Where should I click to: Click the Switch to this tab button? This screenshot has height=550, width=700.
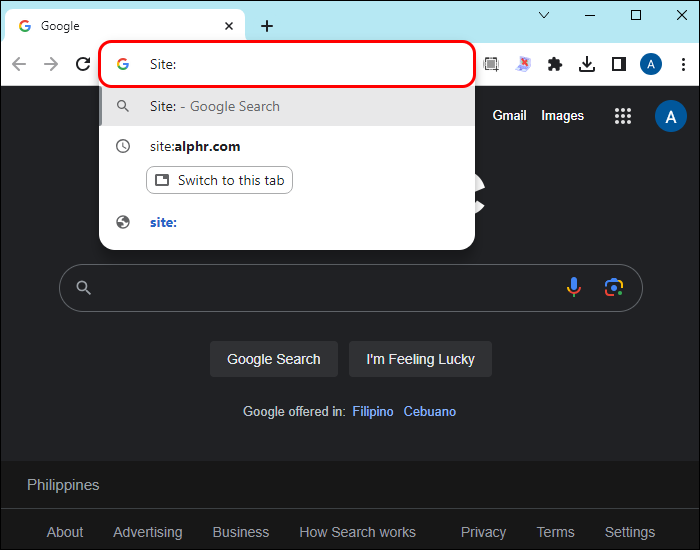point(219,180)
